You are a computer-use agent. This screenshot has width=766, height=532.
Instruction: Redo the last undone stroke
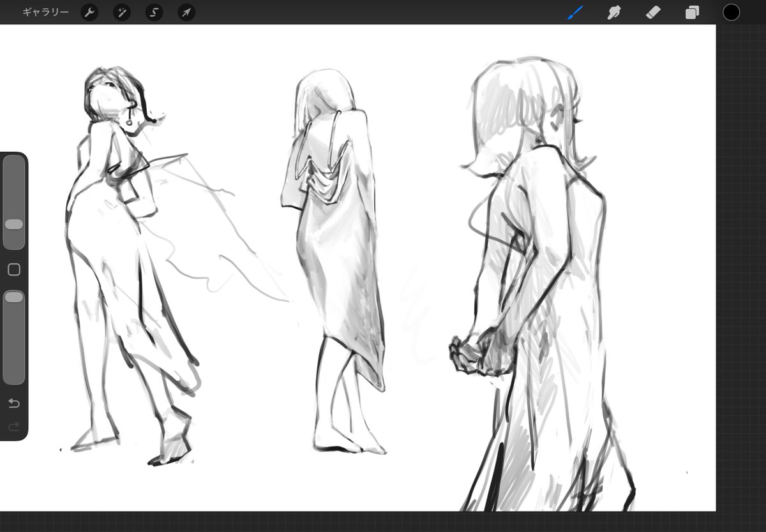pyautogui.click(x=13, y=426)
